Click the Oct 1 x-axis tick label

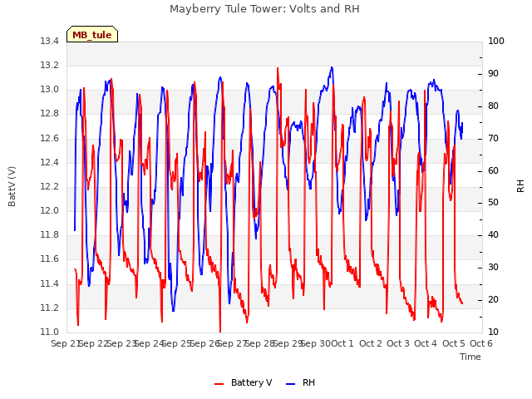[342, 343]
